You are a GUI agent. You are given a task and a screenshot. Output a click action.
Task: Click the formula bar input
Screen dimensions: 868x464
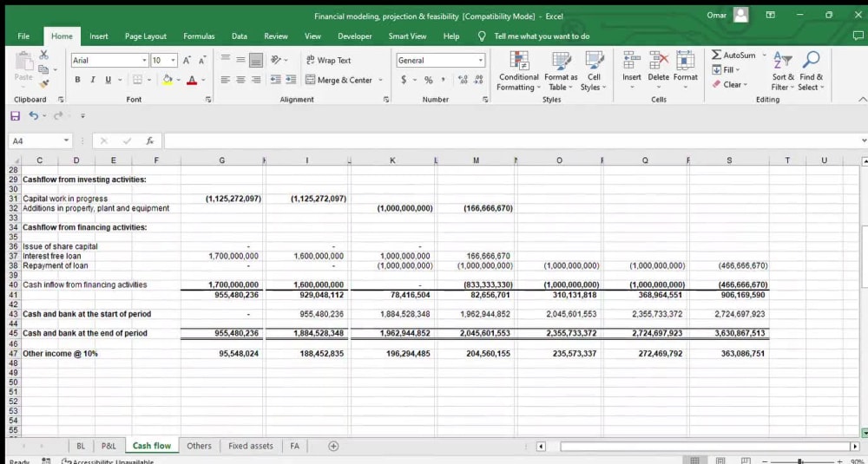pos(512,141)
